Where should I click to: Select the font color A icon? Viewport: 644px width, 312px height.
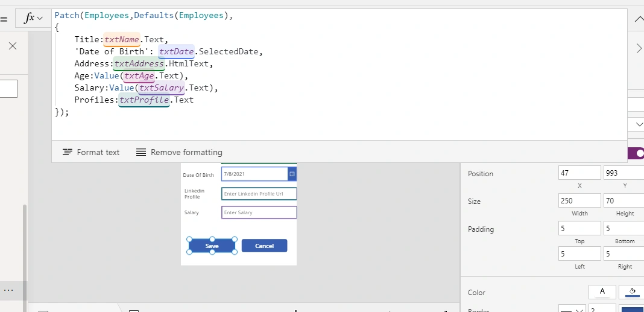pos(602,292)
